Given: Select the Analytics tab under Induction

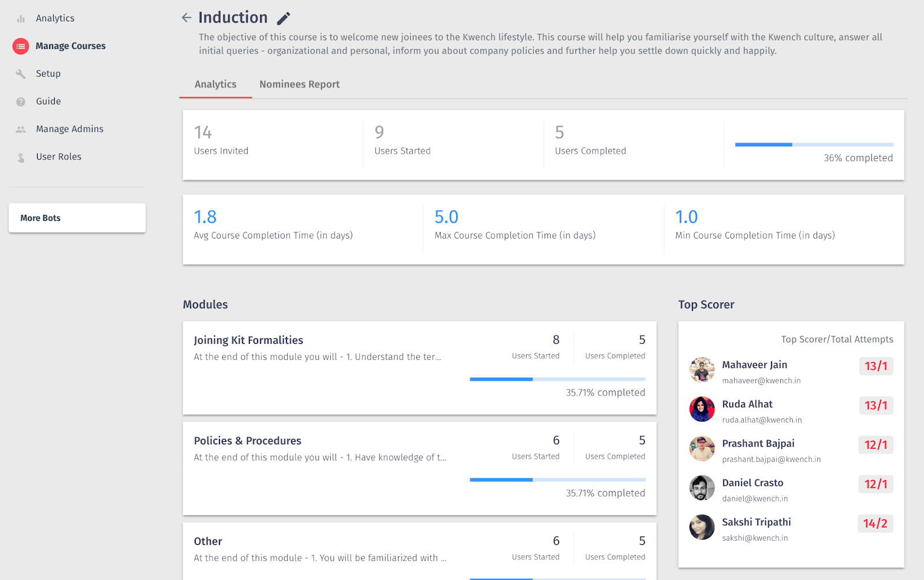Looking at the screenshot, I should [215, 84].
